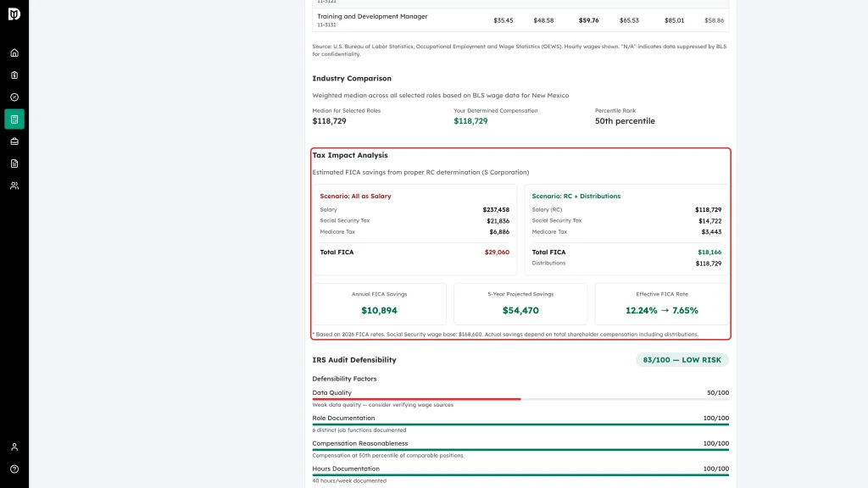
Task: Click the 5-Year Projected Savings card
Action: [x=520, y=304]
